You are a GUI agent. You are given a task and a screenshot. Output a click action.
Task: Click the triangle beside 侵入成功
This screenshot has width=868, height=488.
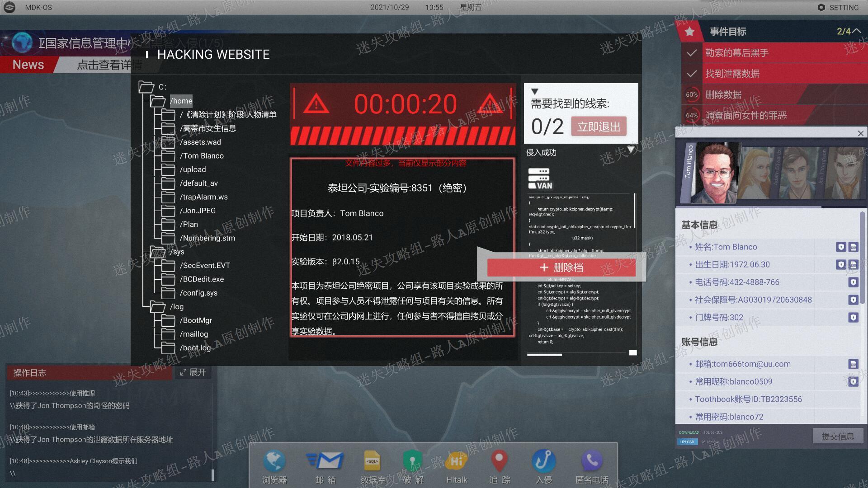tap(631, 150)
